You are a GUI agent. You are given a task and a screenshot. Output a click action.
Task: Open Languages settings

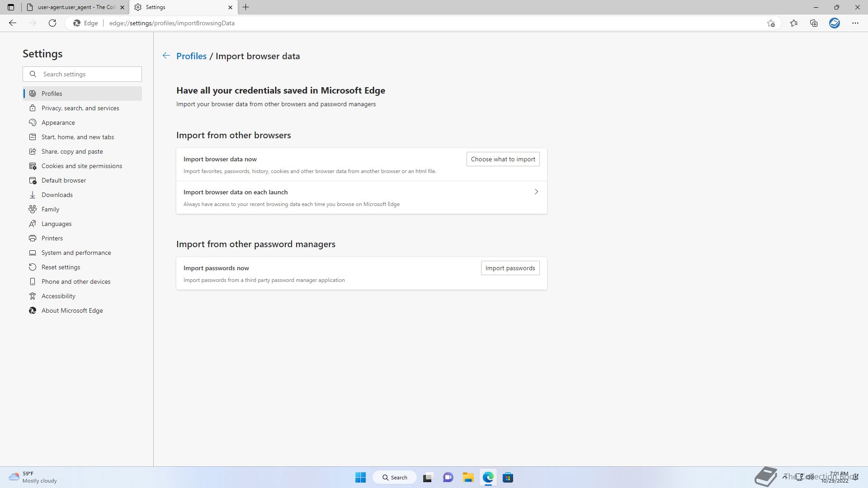click(82, 224)
